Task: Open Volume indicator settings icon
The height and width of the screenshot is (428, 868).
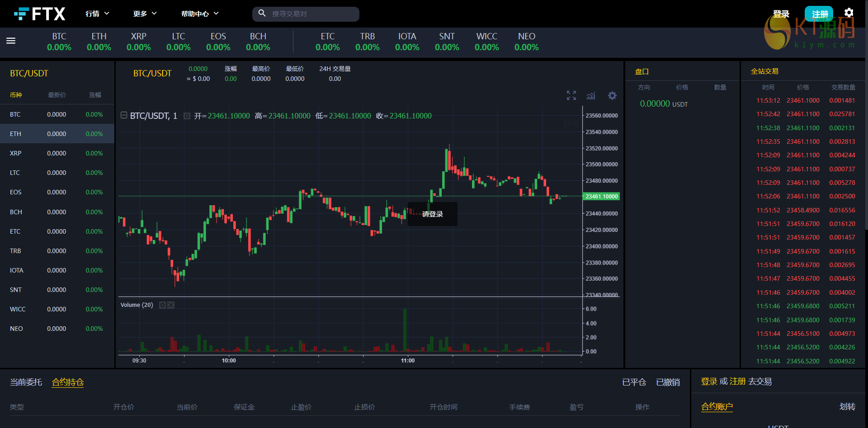Action: tap(162, 305)
